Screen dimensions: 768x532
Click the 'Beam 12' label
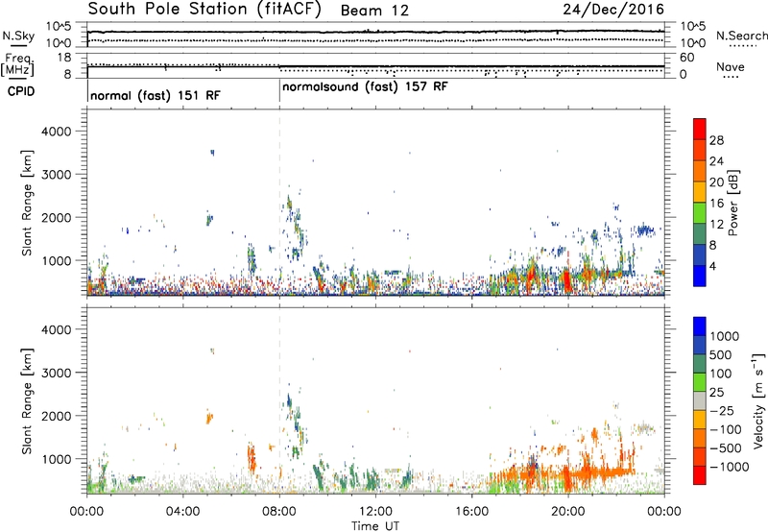coord(374,11)
